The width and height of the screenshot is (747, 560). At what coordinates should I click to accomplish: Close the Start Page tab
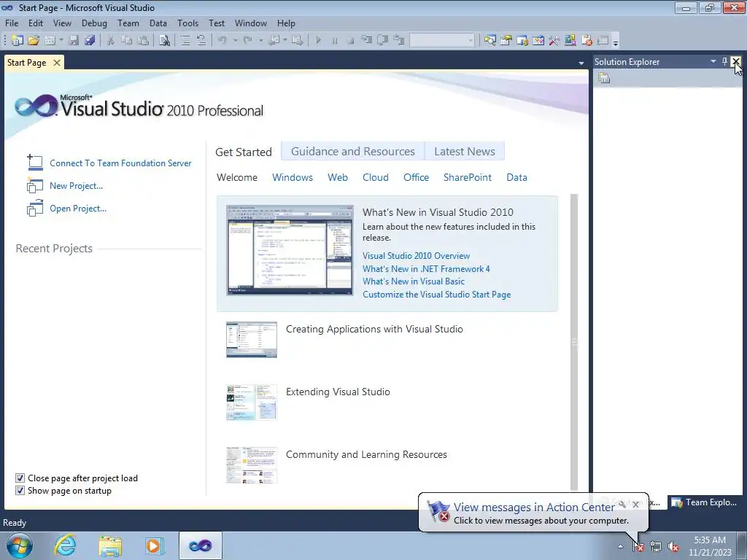[57, 63]
